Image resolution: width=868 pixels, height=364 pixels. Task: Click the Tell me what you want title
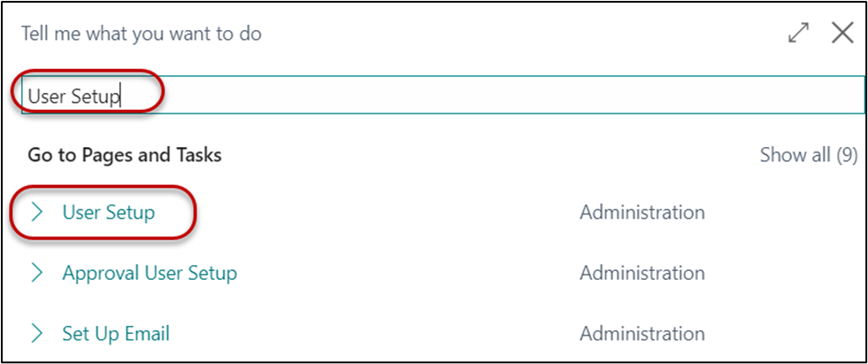click(144, 35)
